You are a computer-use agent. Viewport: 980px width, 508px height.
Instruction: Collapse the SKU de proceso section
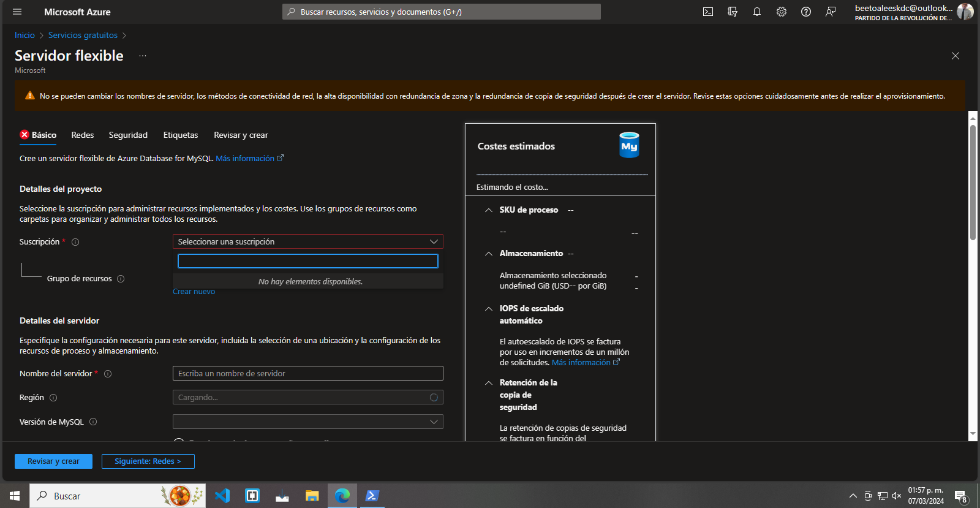[489, 210]
